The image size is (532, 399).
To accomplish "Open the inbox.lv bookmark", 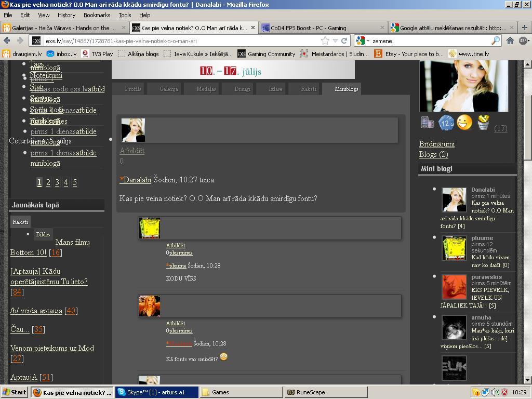I will click(62, 54).
